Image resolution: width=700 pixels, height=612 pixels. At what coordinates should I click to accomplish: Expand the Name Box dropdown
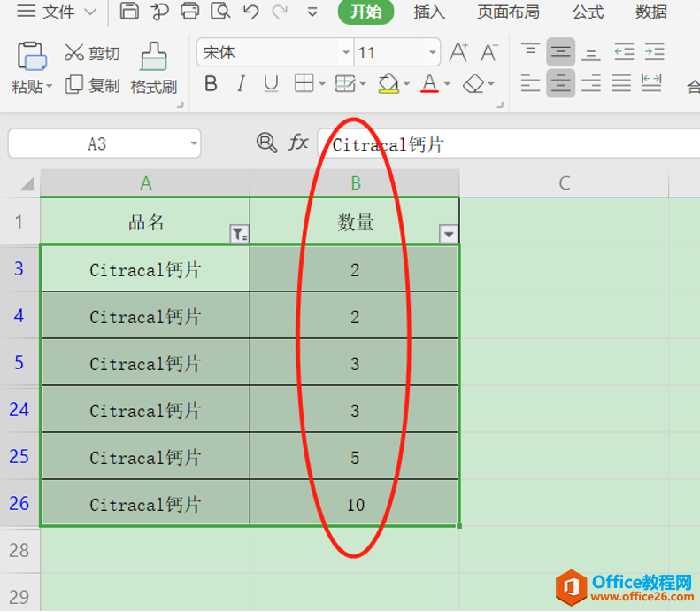[194, 143]
